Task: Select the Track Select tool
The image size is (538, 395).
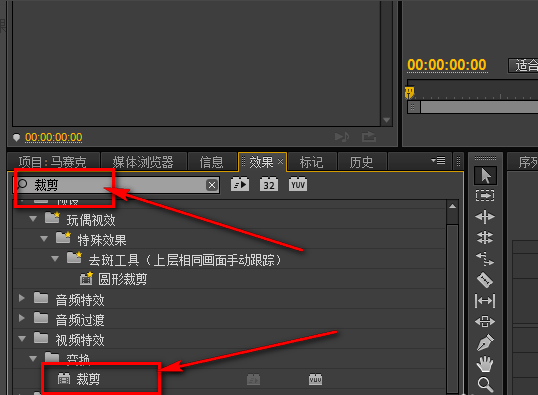Action: tap(485, 196)
